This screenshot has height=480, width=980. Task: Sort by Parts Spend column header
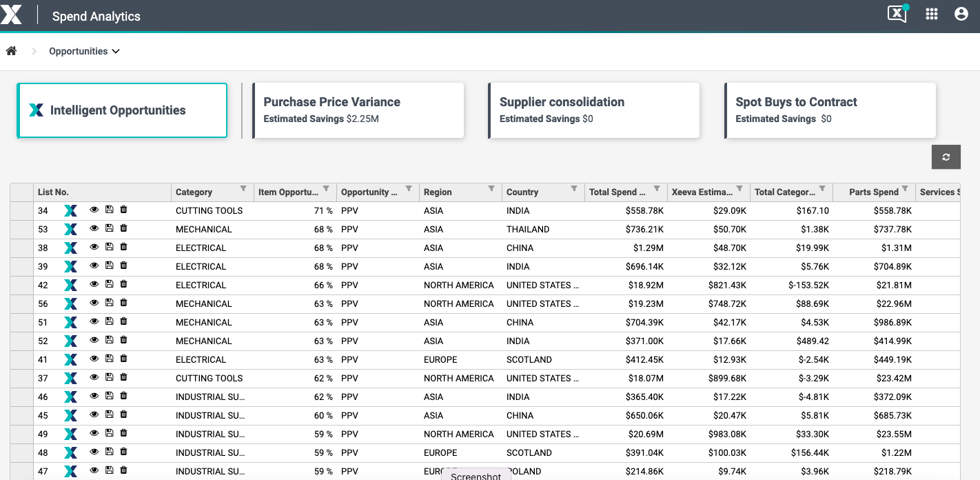[x=874, y=192]
